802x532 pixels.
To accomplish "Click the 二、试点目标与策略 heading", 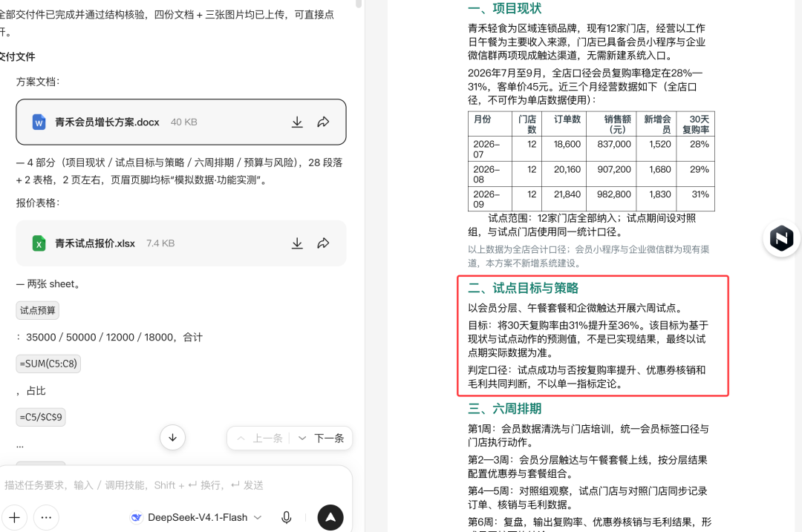I will [x=524, y=288].
